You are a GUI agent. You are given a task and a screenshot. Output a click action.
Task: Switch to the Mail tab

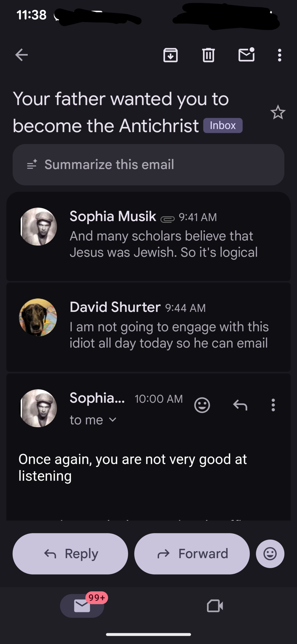click(82, 606)
